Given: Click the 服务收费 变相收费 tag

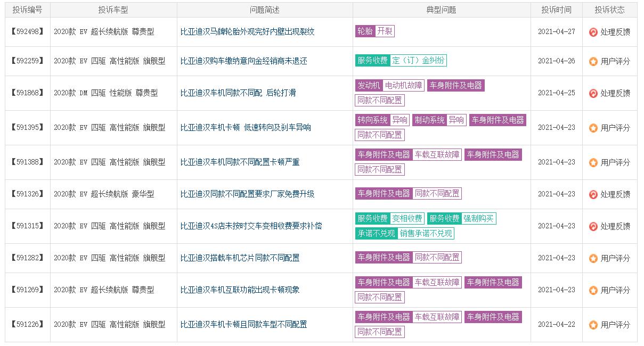Looking at the screenshot, I should tap(390, 219).
